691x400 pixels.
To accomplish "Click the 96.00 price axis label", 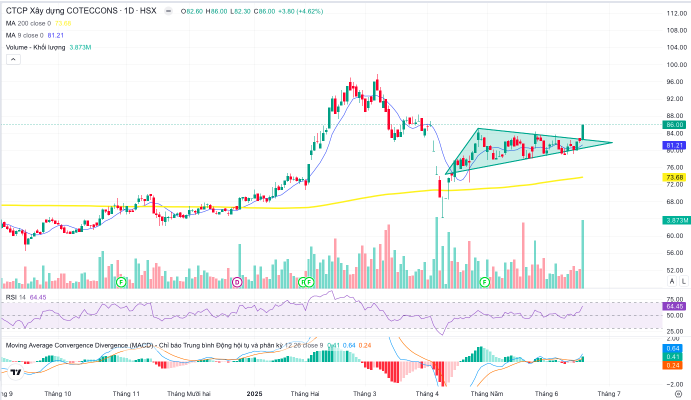I will [x=676, y=82].
